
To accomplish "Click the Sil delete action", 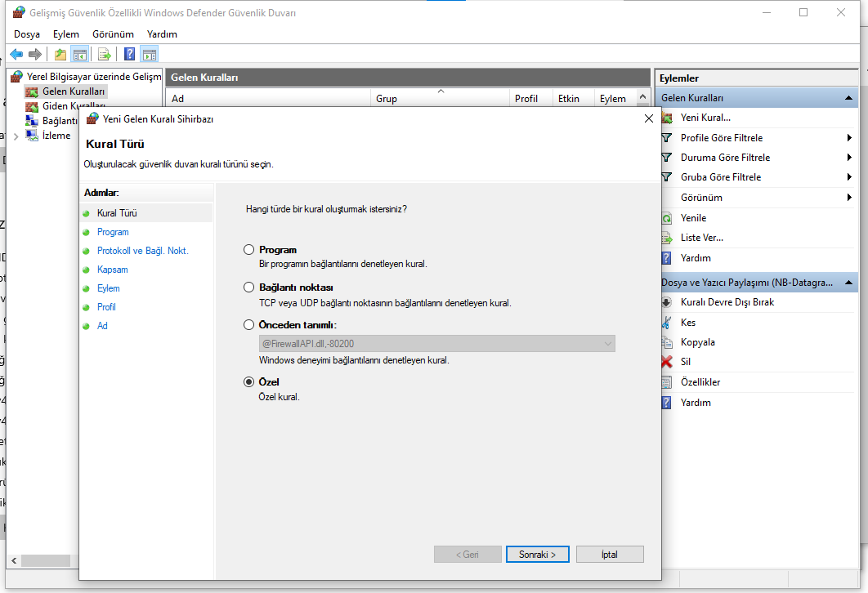I will 685,362.
